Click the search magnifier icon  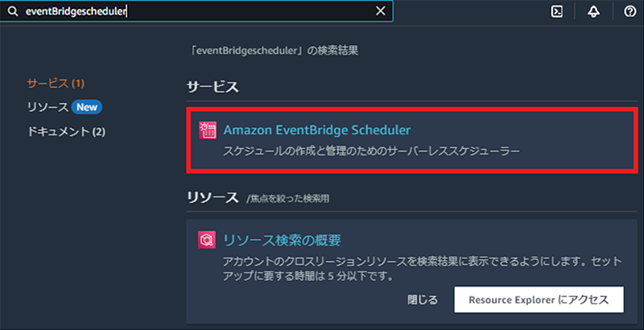(13, 11)
